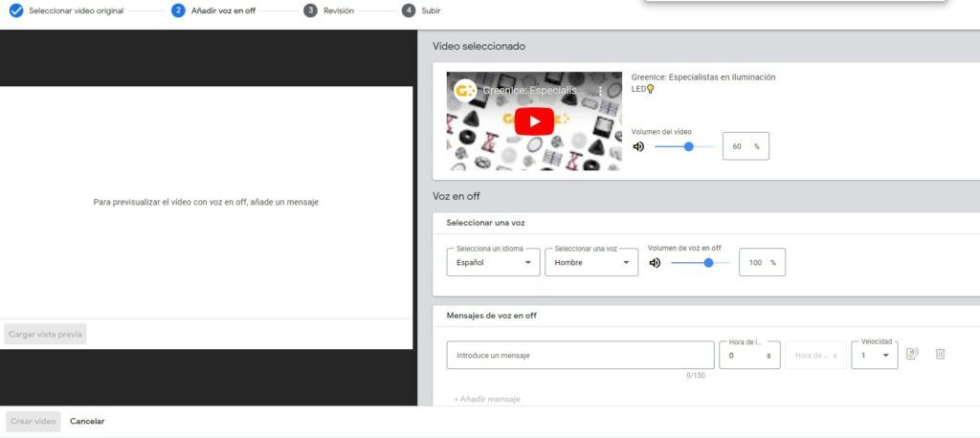This screenshot has height=438, width=980.
Task: Click the Introduce un mensaje text field
Action: click(580, 355)
